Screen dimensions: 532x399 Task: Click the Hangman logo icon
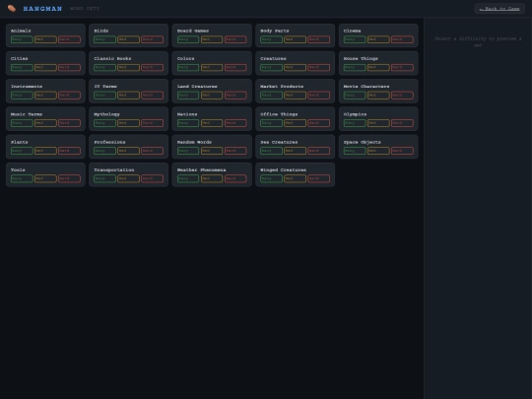point(12,8)
